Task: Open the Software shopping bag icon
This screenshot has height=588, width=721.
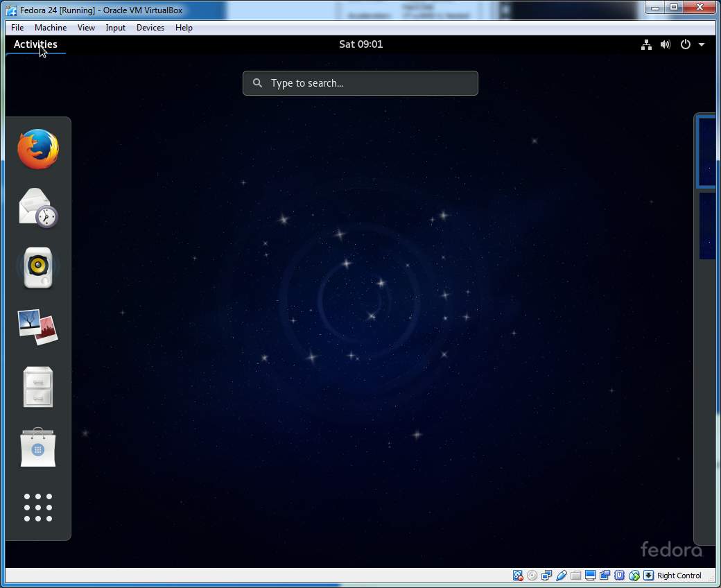Action: click(x=38, y=447)
